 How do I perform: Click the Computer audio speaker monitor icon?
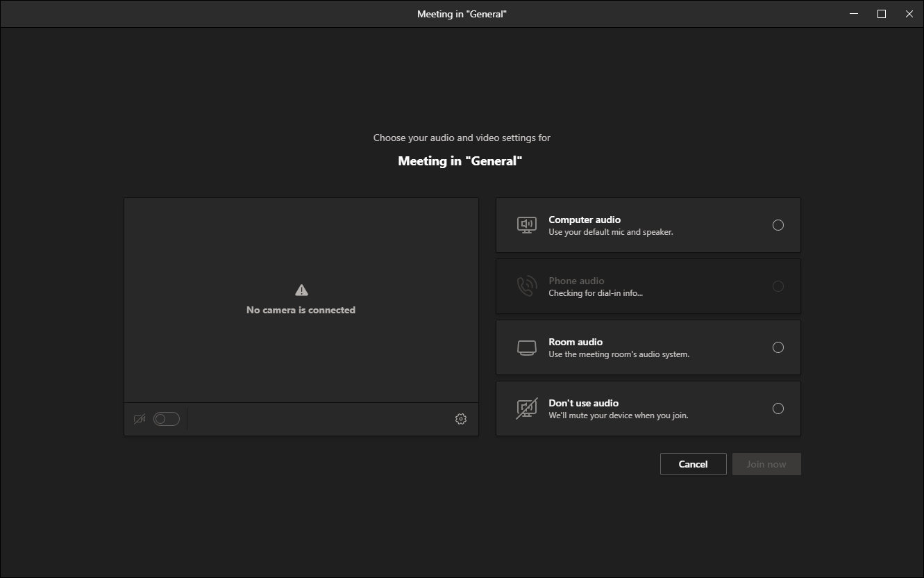coord(526,225)
